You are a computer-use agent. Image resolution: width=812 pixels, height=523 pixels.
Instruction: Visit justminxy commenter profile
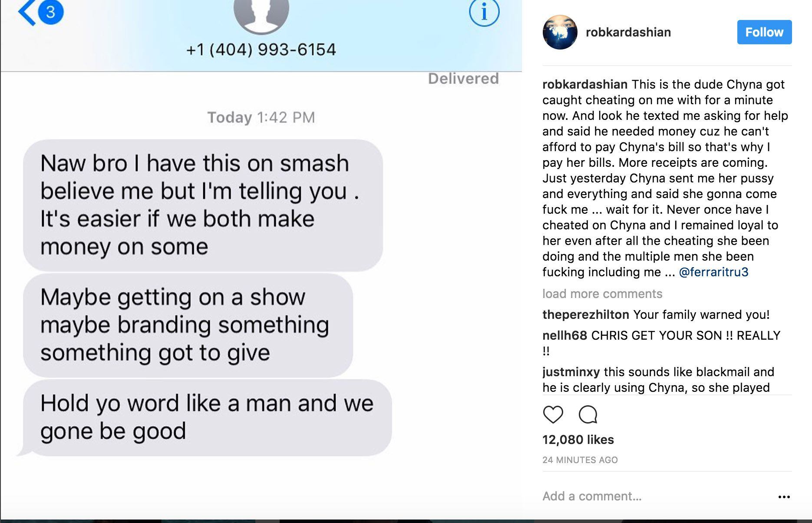coord(571,372)
